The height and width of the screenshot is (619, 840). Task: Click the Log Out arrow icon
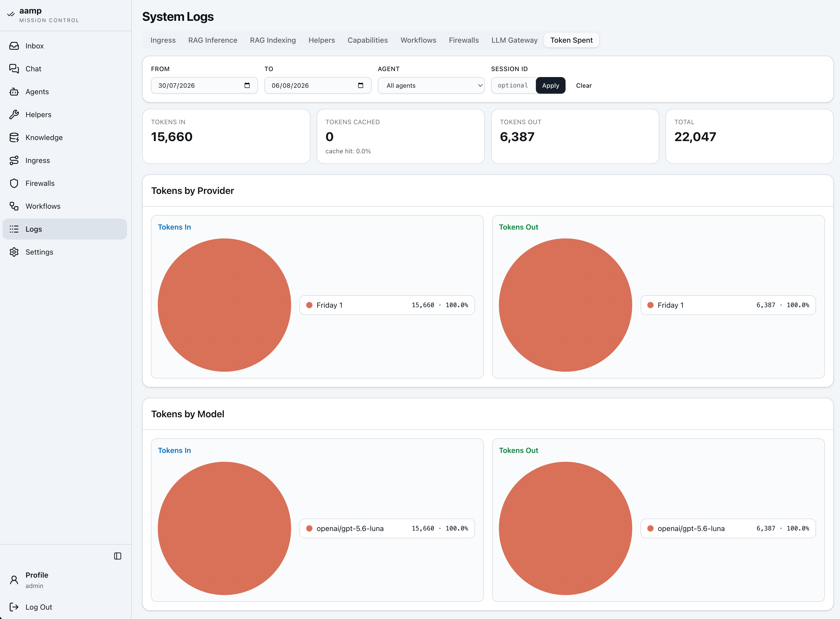pyautogui.click(x=14, y=607)
